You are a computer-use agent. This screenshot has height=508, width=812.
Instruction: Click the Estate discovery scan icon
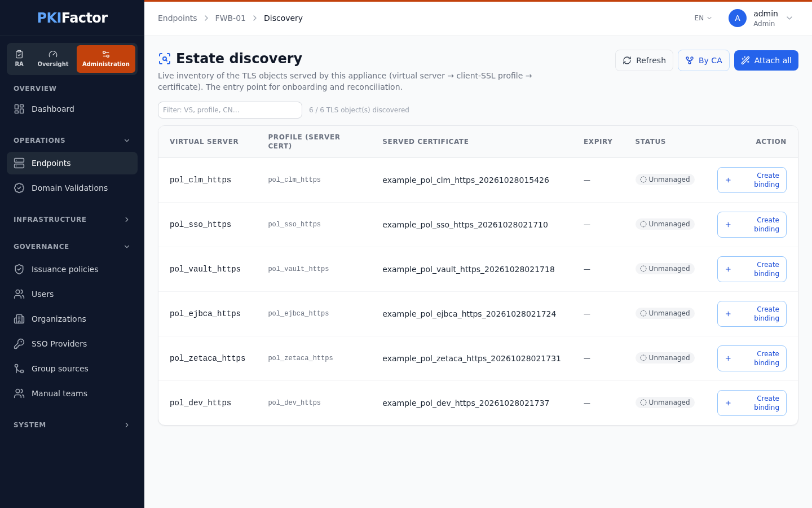point(165,59)
